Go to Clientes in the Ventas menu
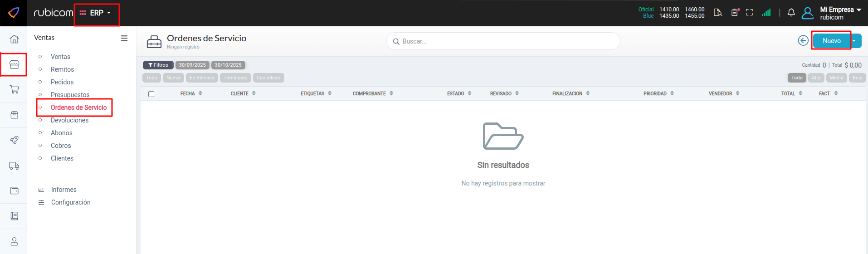This screenshot has width=868, height=254. 62,158
